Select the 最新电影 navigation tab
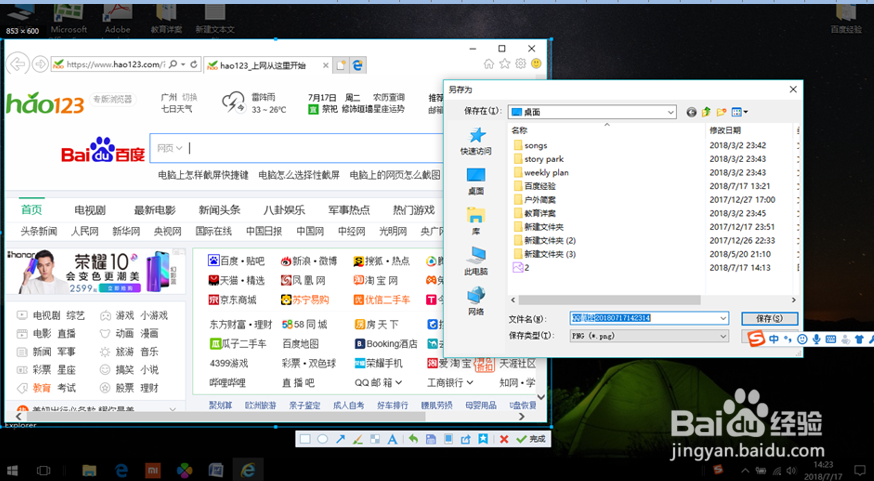Viewport: 874px width, 481px height. pyautogui.click(x=154, y=210)
